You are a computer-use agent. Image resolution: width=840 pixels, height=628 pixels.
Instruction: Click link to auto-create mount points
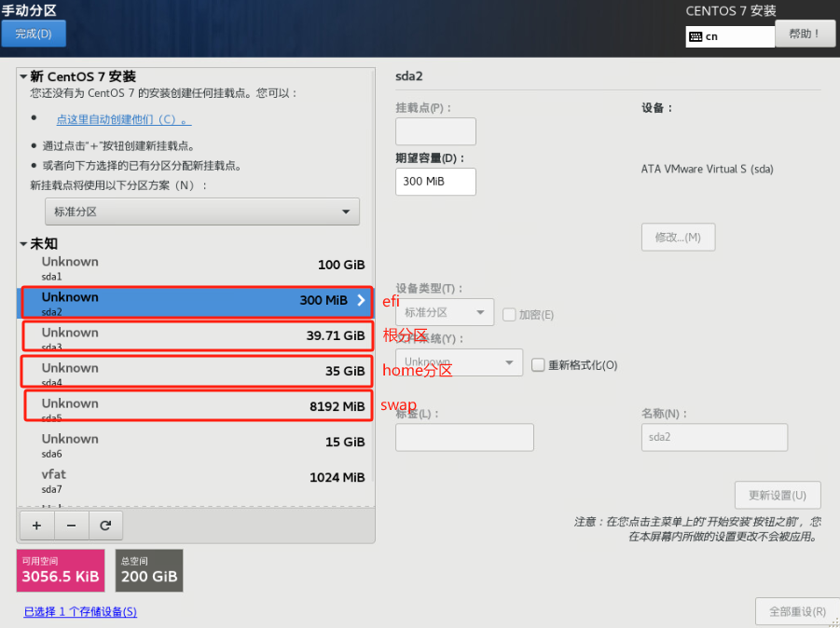tap(124, 119)
